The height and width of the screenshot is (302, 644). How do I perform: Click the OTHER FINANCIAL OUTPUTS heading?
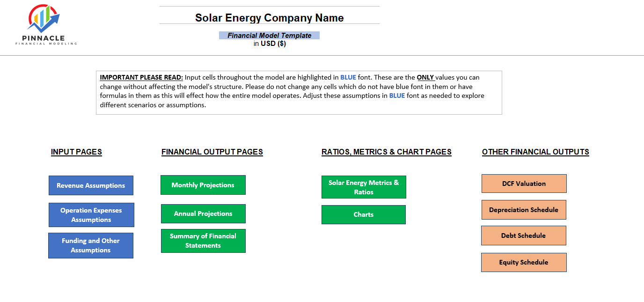point(535,152)
